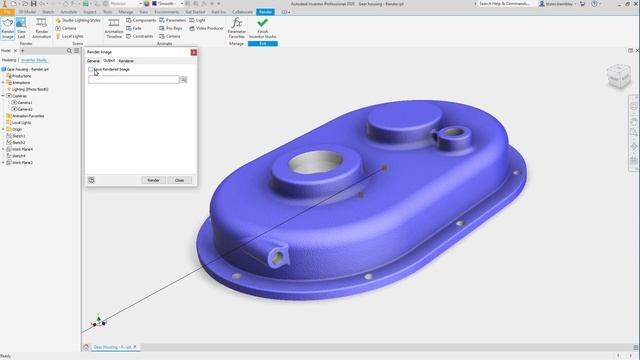Choose Light animation tool
Image resolution: width=640 pixels, height=360 pixels.
[x=197, y=20]
